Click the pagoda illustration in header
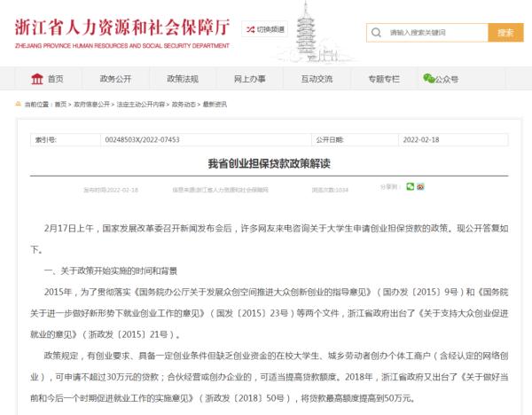The height and width of the screenshot is (415, 532). pyautogui.click(x=307, y=32)
